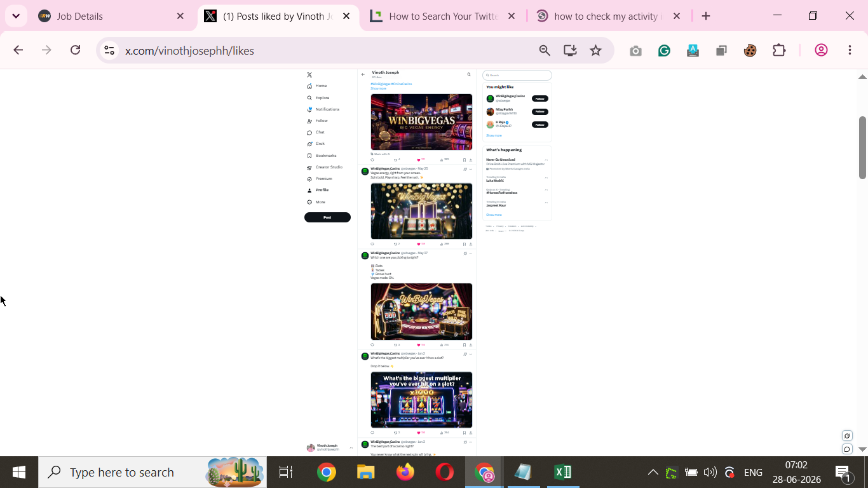This screenshot has height=488, width=868.
Task: Open Bookmarks in the X sidebar
Action: (x=322, y=156)
